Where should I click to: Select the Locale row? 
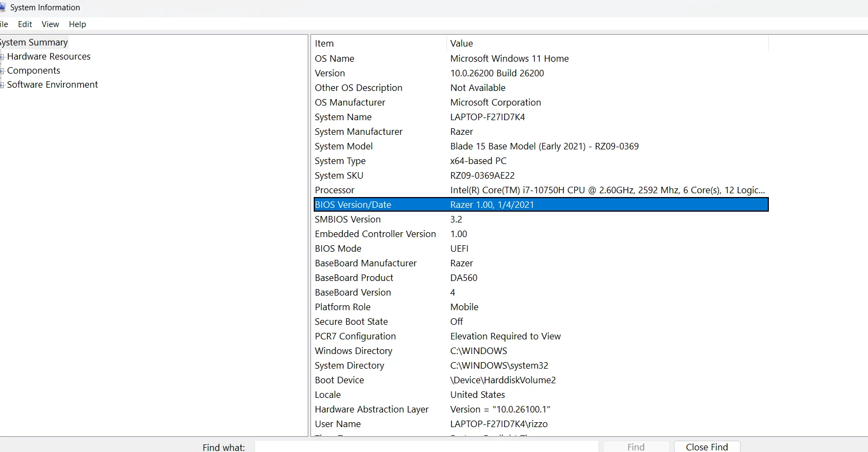pyautogui.click(x=541, y=395)
